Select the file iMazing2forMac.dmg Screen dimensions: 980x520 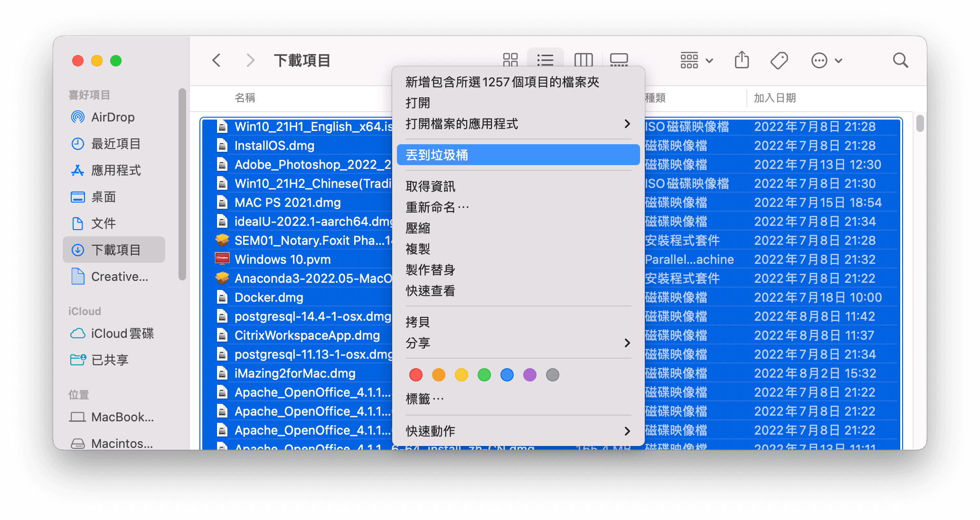(295, 373)
